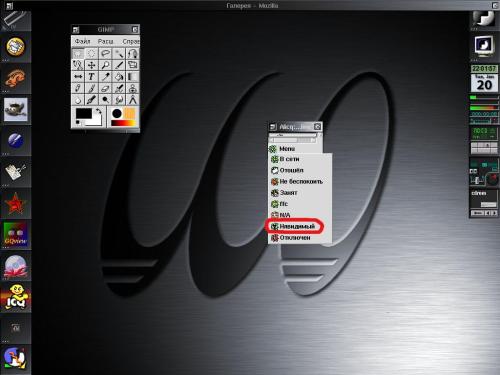Open the Файл menu in GIMP
The height and width of the screenshot is (375, 500).
(x=82, y=41)
